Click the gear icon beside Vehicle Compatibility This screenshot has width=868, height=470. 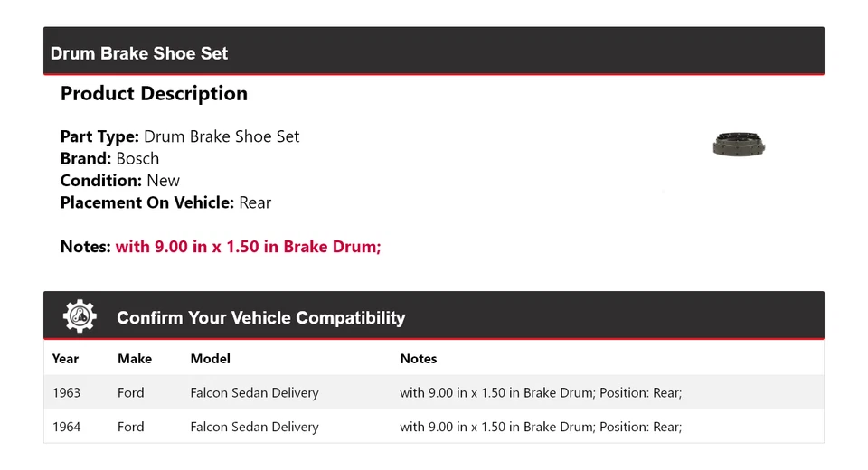(80, 316)
